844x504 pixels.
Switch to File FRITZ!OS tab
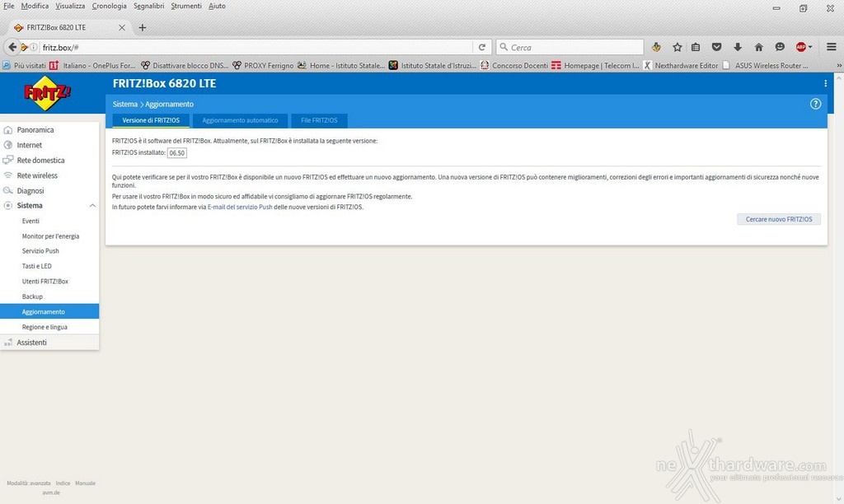point(319,120)
